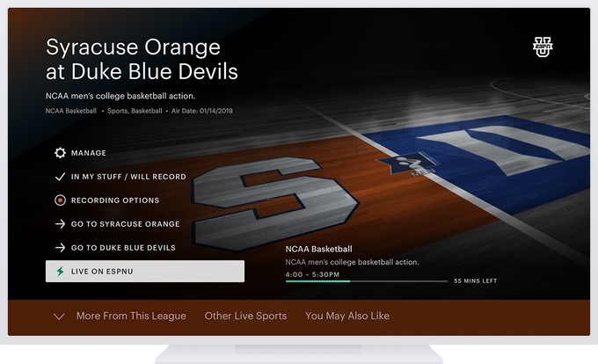Click the green lightning bolt live icon

click(60, 272)
